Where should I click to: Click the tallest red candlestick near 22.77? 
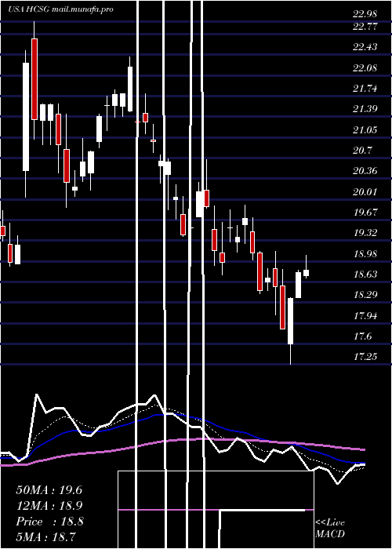(34, 79)
